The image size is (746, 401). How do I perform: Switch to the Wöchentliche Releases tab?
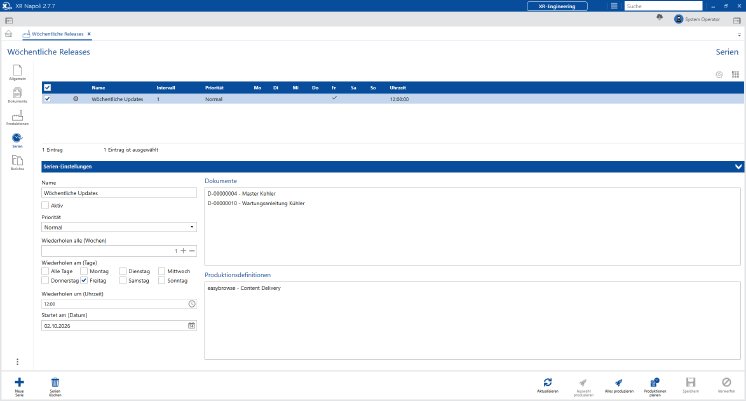pos(57,34)
